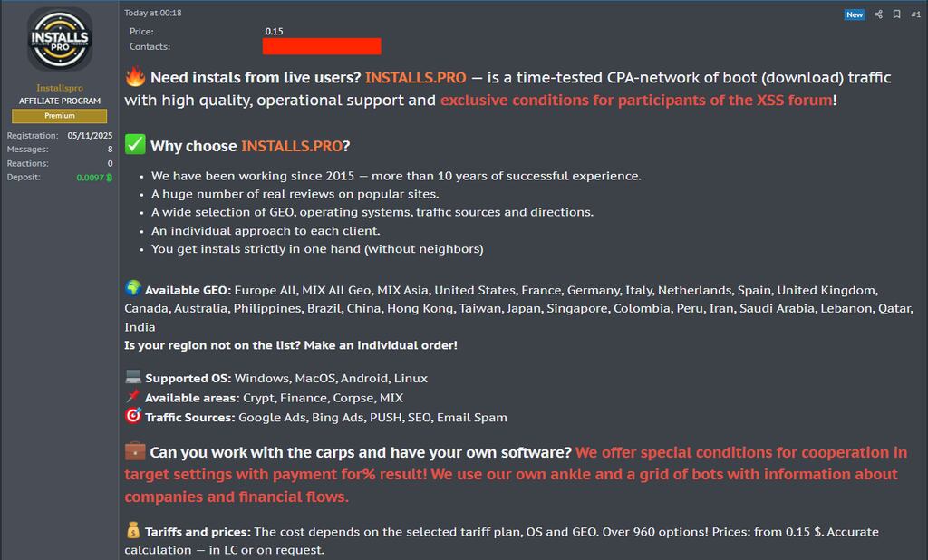Open the #1 post permalink

pyautogui.click(x=916, y=14)
